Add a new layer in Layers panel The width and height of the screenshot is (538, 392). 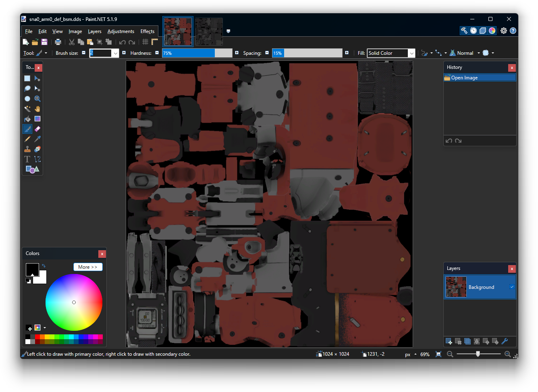coord(449,341)
